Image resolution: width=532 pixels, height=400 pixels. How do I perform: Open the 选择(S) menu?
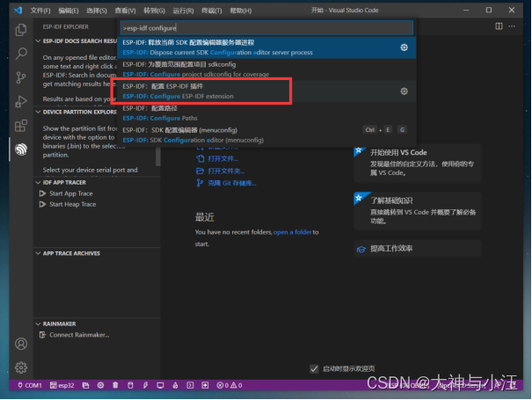[x=97, y=11]
